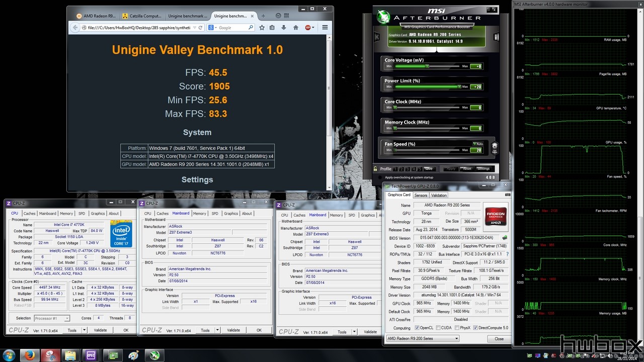This screenshot has height=362, width=644.
Task: Open the URL bar history dropdown arrow
Action: [x=194, y=28]
